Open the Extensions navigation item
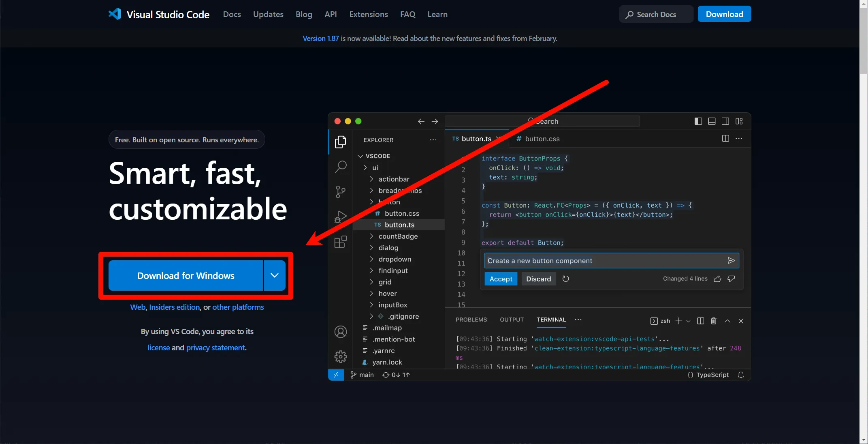The image size is (868, 444). [369, 14]
